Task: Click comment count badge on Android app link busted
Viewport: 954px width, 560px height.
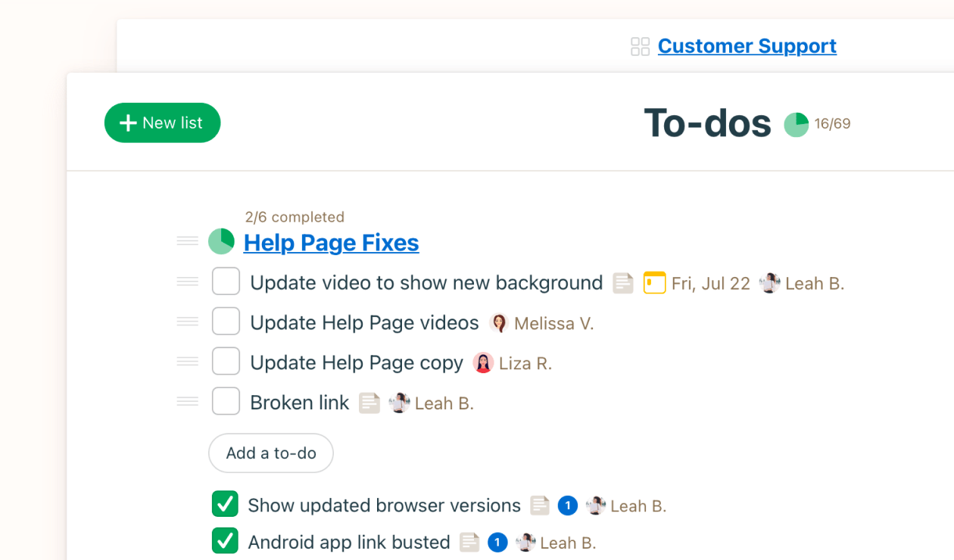Action: 497,543
